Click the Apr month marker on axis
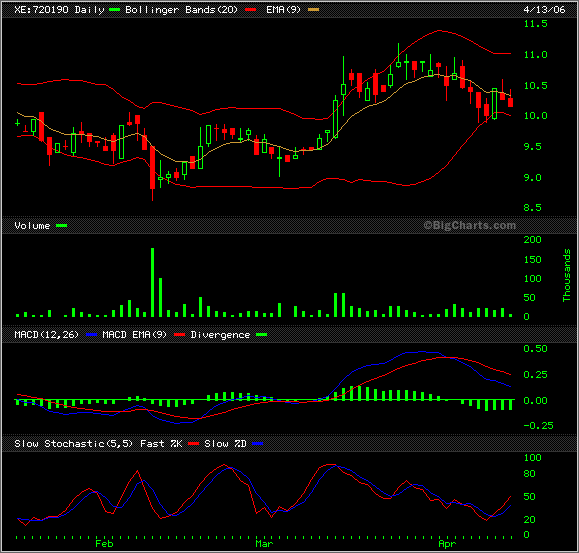 tap(447, 544)
